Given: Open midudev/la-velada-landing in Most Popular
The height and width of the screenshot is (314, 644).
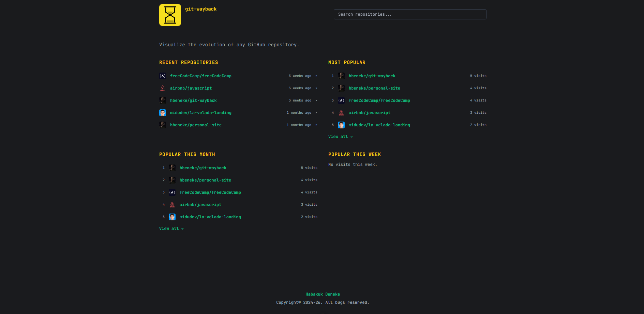Looking at the screenshot, I should coord(379,125).
